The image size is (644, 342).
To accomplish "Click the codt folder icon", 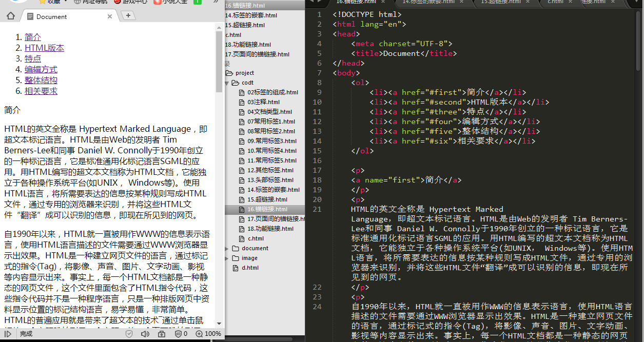I will pyautogui.click(x=236, y=83).
